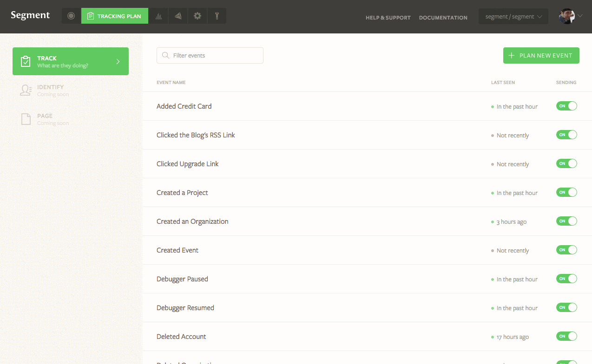Open the segment / segment project dropdown
This screenshot has height=364, width=592.
pos(513,17)
